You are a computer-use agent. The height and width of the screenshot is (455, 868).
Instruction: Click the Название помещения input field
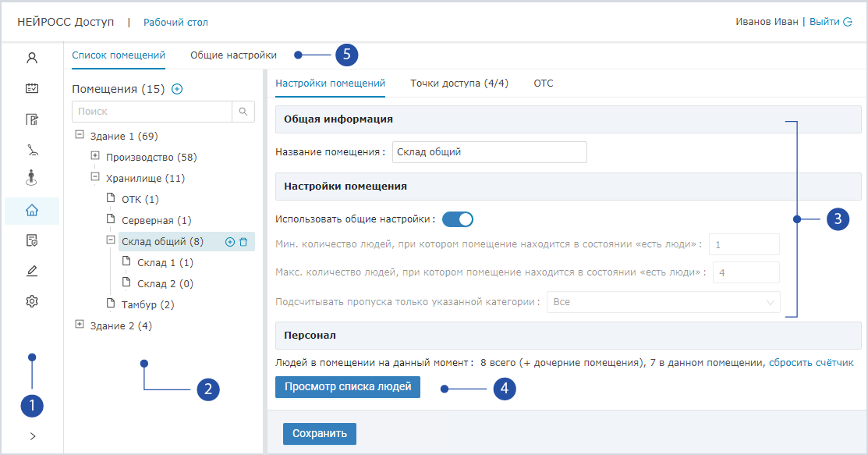tap(489, 152)
